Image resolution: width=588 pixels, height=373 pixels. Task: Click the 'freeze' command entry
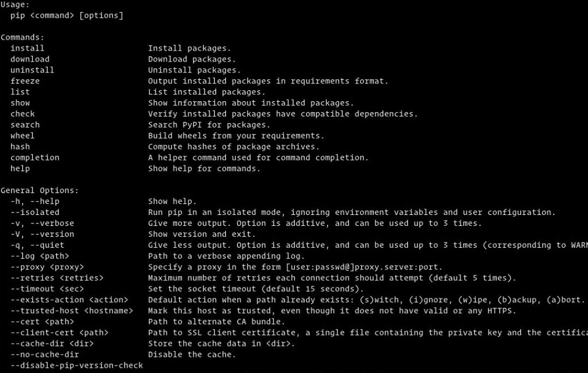[25, 81]
